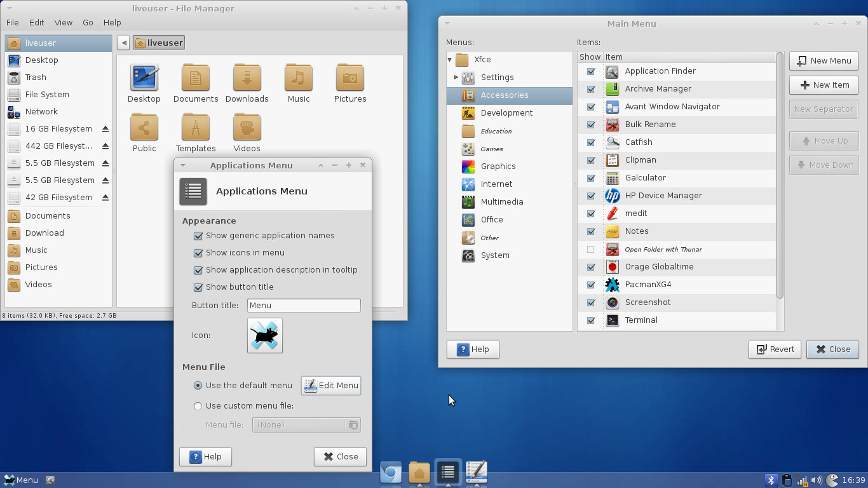Open the View menu in File Manager
The height and width of the screenshot is (488, 868).
click(x=63, y=22)
